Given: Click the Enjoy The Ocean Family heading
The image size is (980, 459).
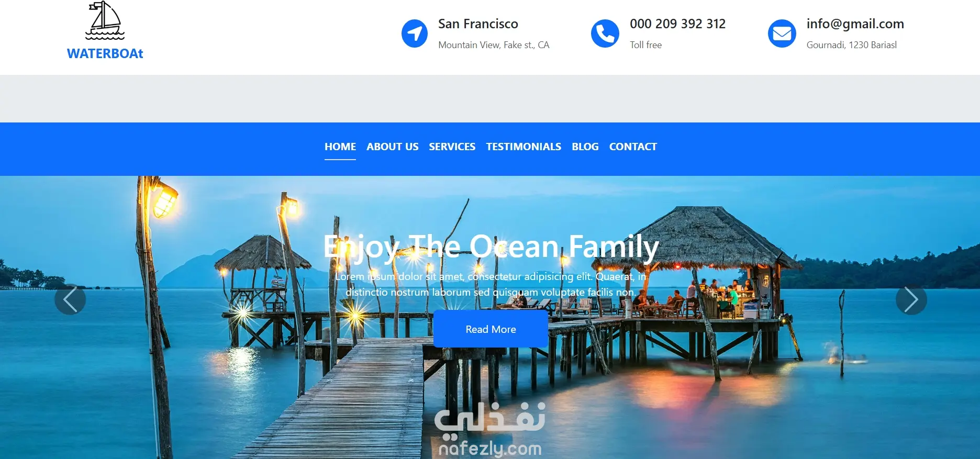Looking at the screenshot, I should [x=491, y=247].
